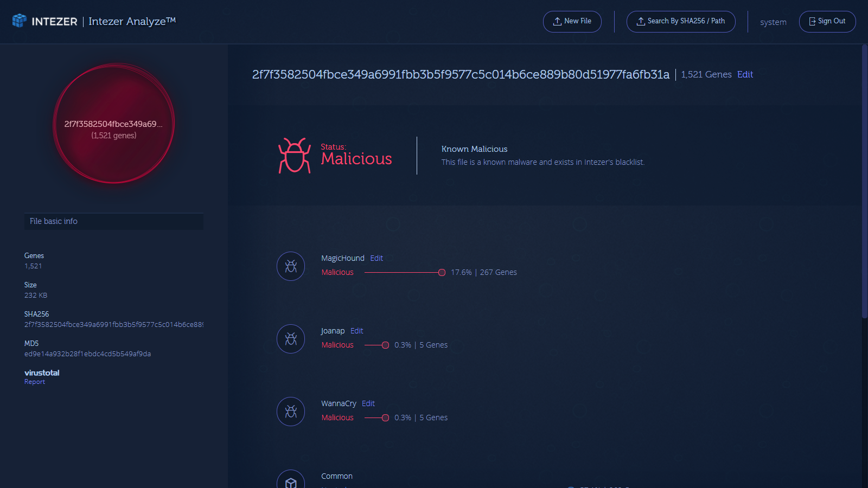Click the Sign Out button
Viewport: 868px width, 488px height.
click(x=827, y=22)
